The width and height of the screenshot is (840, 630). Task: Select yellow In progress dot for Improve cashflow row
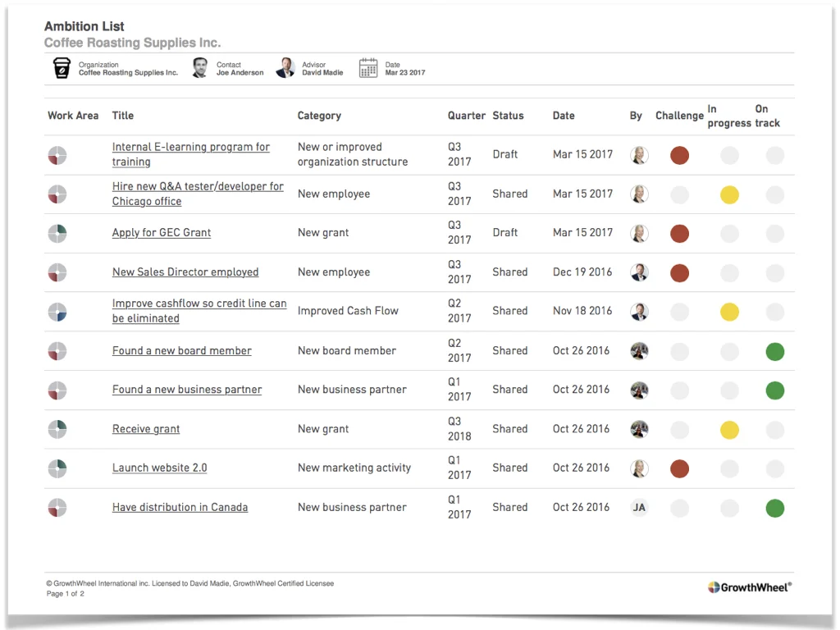(x=729, y=312)
